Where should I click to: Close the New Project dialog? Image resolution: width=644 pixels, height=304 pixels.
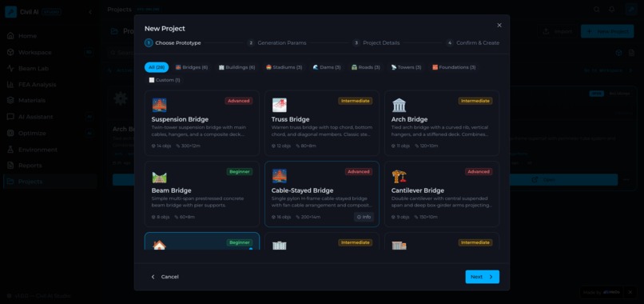499,25
